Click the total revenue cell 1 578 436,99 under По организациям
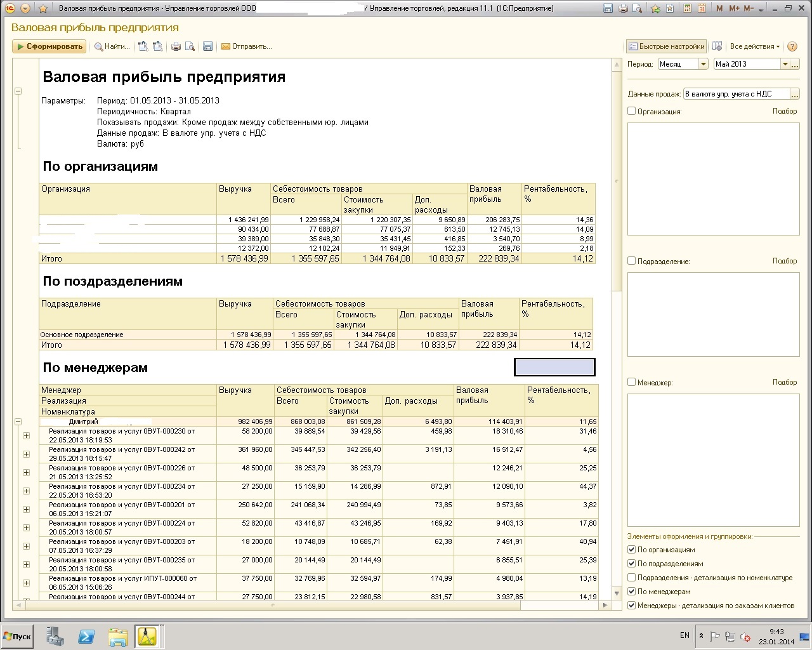The image size is (812, 650). click(244, 259)
